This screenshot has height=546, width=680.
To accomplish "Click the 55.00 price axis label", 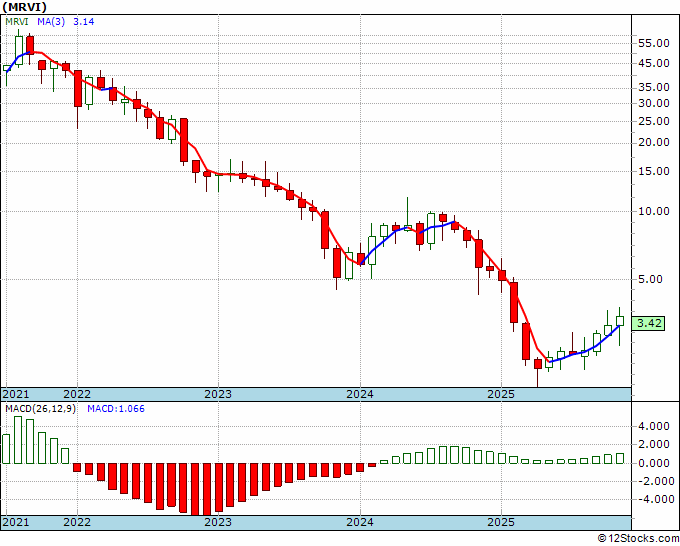I will click(654, 43).
